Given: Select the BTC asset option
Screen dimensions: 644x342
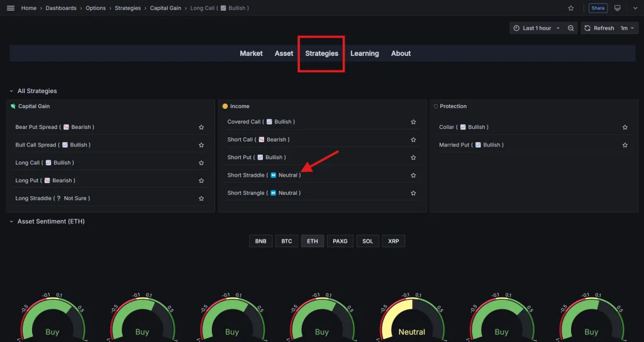Looking at the screenshot, I should 287,241.
